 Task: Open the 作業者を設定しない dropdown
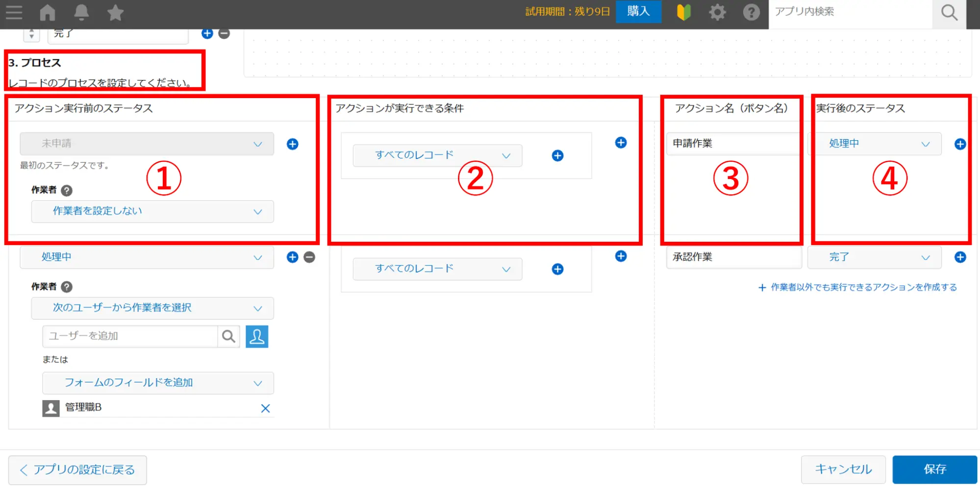tap(152, 211)
